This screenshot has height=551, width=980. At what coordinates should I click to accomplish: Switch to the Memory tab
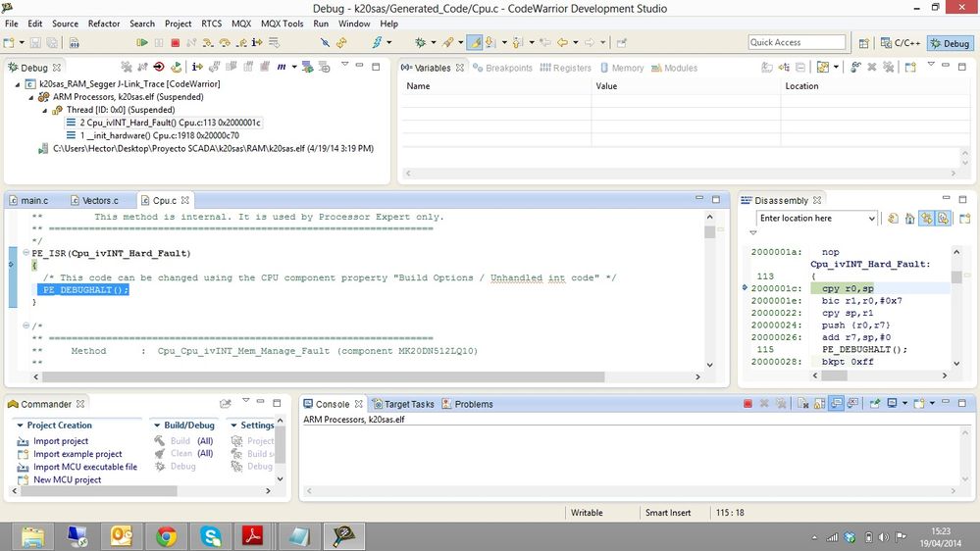coord(622,68)
